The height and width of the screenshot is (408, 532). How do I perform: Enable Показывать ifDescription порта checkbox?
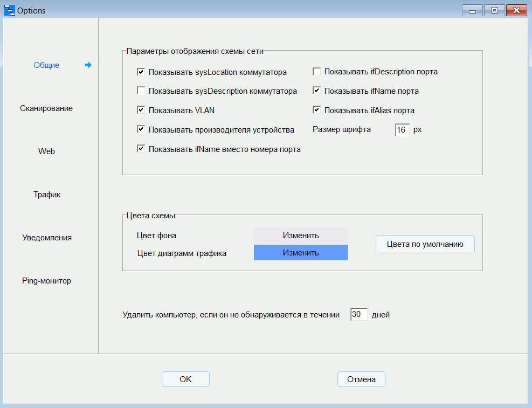coord(317,72)
